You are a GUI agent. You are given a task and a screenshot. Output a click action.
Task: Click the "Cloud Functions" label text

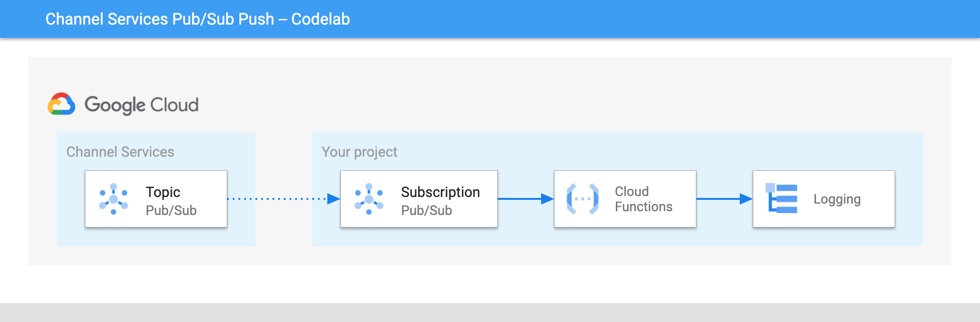click(643, 199)
